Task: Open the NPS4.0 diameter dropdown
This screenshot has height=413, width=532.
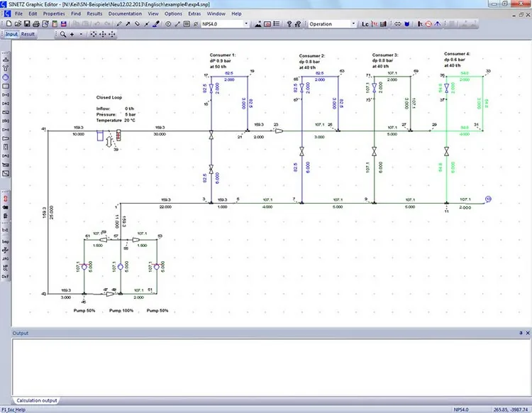Action: pyautogui.click(x=246, y=23)
